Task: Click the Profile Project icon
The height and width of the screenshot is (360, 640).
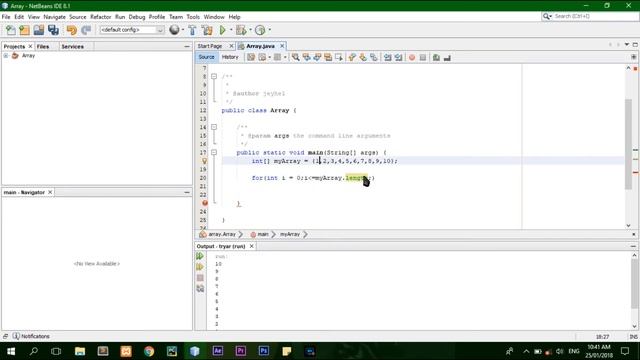Action: pyautogui.click(x=260, y=30)
